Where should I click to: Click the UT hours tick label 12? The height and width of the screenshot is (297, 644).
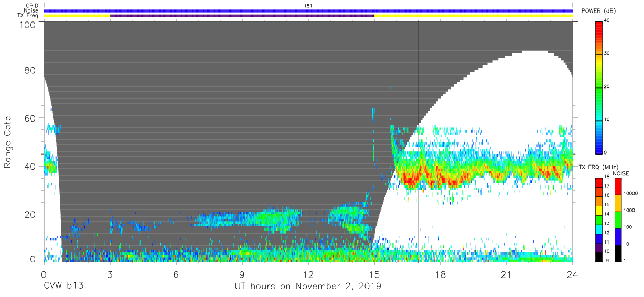click(308, 274)
